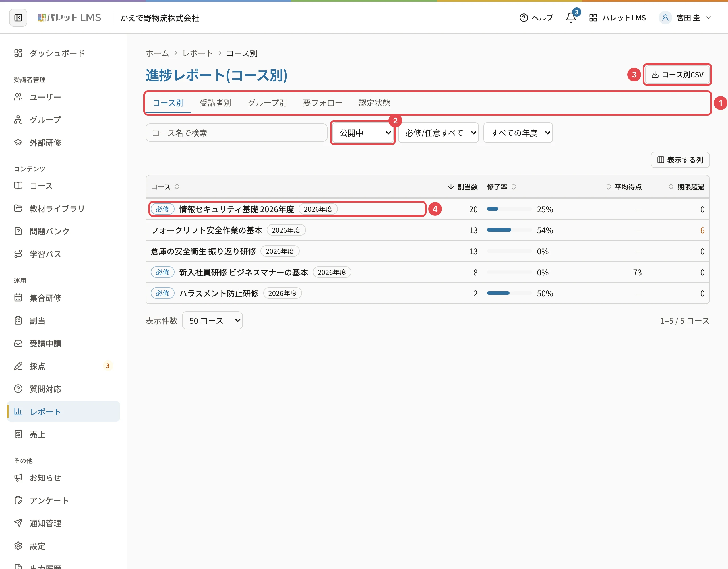Go to ユーザー in the sidebar

(x=63, y=97)
